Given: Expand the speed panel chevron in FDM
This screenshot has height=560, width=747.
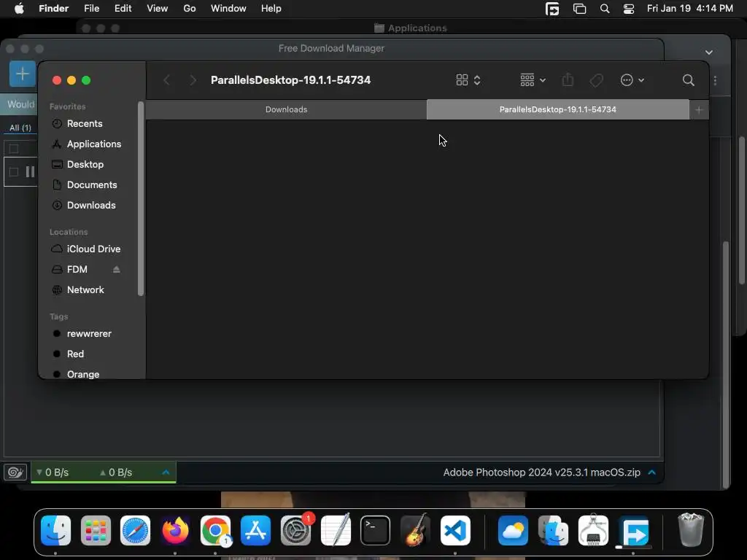Looking at the screenshot, I should point(166,472).
